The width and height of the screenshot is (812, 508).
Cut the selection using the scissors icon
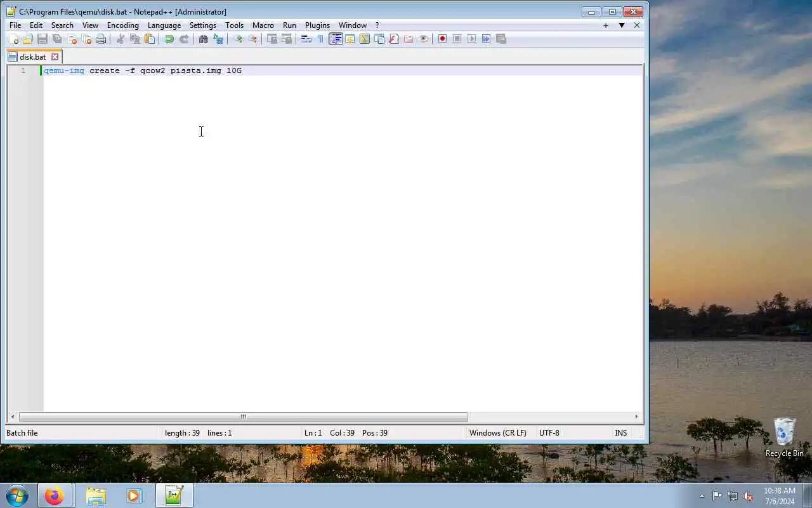click(121, 39)
